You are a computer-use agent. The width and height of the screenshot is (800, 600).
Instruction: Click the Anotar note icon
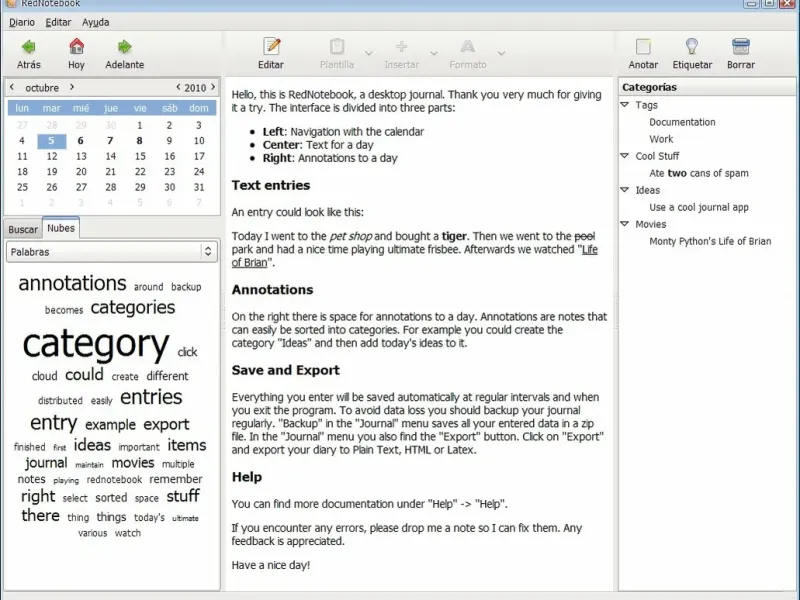point(643,46)
